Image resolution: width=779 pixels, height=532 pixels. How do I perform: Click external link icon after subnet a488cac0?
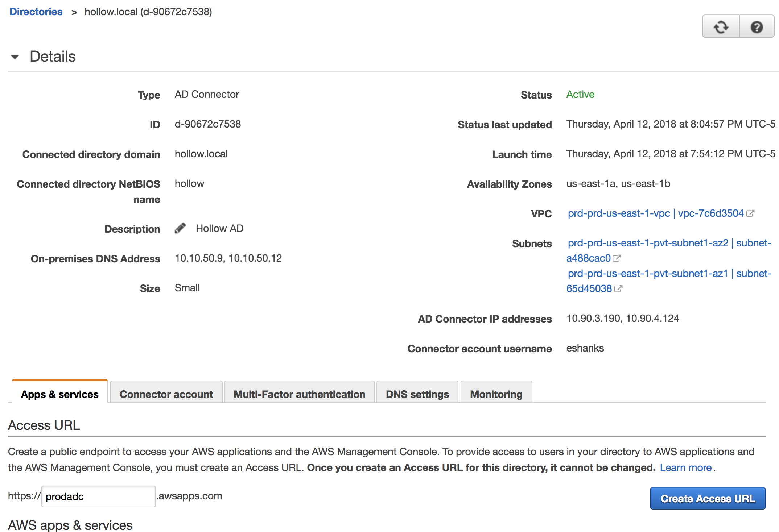tap(617, 258)
